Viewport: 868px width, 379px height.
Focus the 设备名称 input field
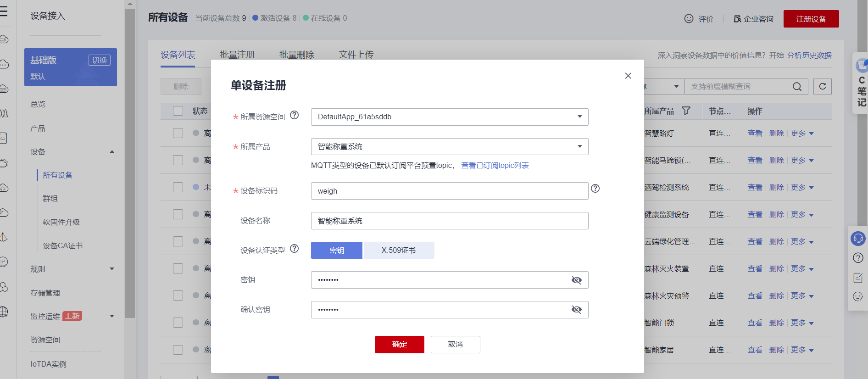[450, 221]
